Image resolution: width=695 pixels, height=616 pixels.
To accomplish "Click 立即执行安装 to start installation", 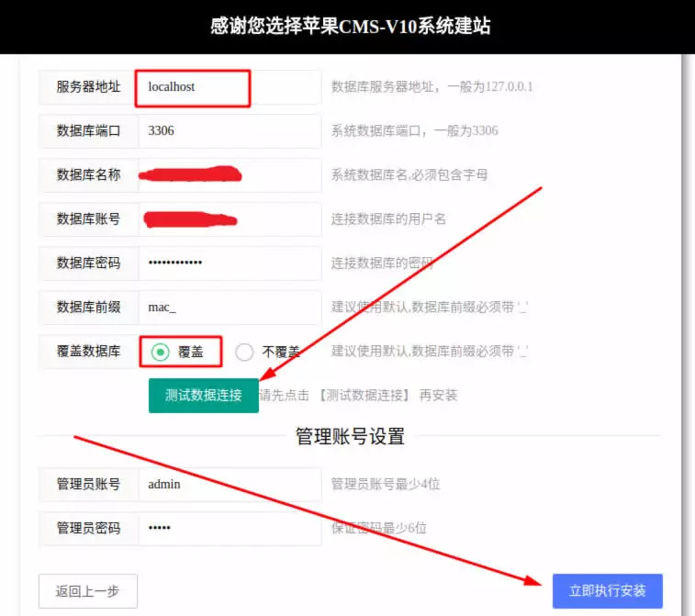I will tap(607, 590).
